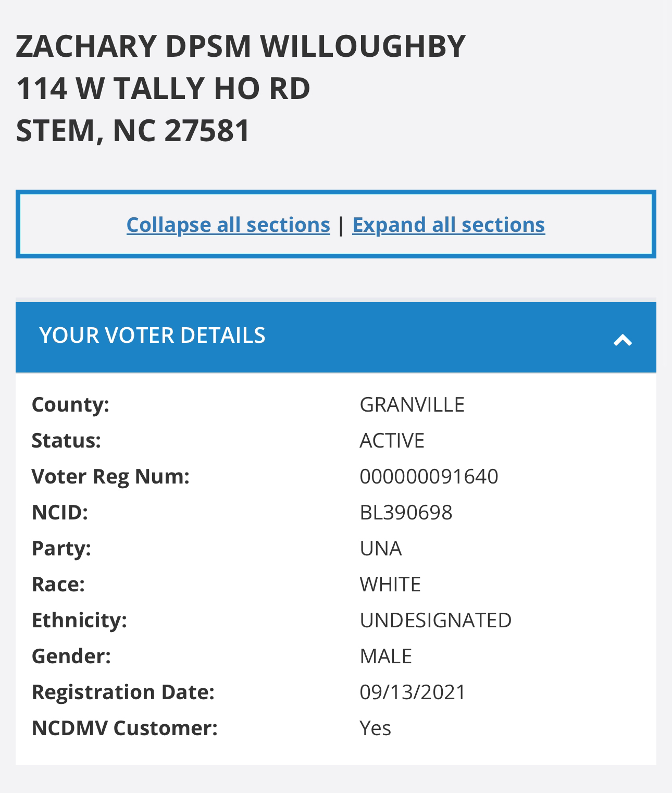Click the UNDESIGNATED ethnicity value
672x793 pixels.
point(435,621)
